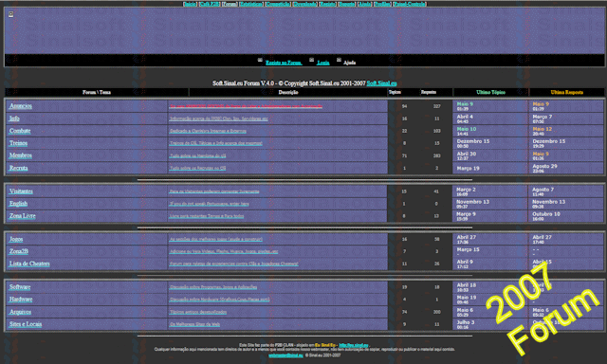Screen dimensions: 607x364
Task: Open Suporte in the top navigation
Action: pyautogui.click(x=347, y=4)
